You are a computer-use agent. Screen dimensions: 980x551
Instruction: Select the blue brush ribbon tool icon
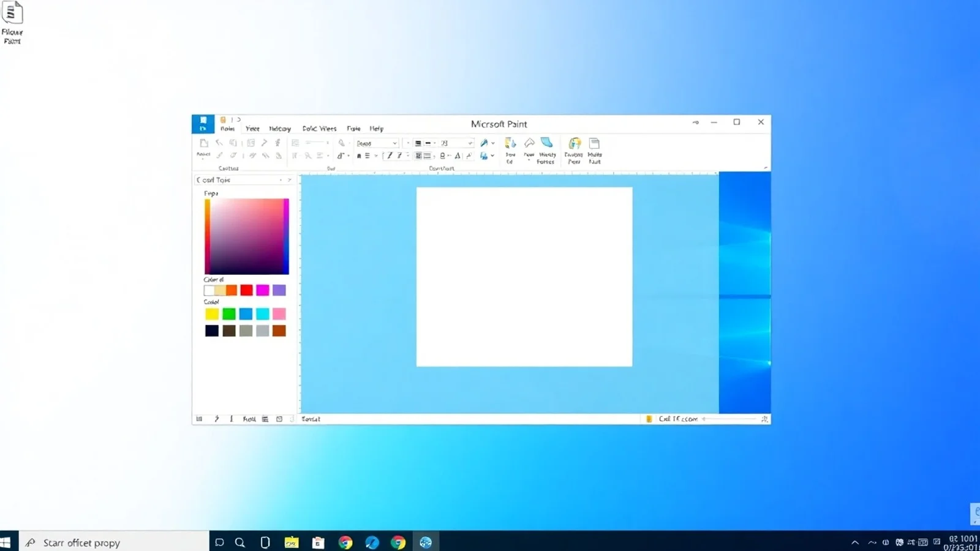tap(546, 143)
